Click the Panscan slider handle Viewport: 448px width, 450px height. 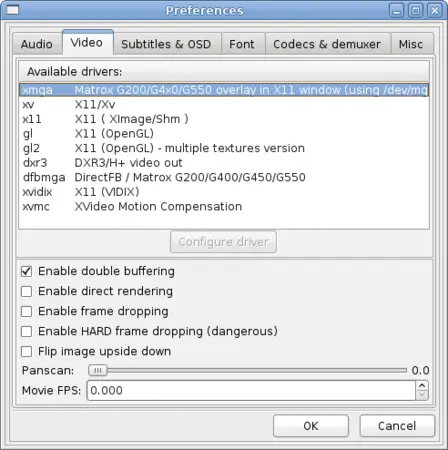point(97,370)
